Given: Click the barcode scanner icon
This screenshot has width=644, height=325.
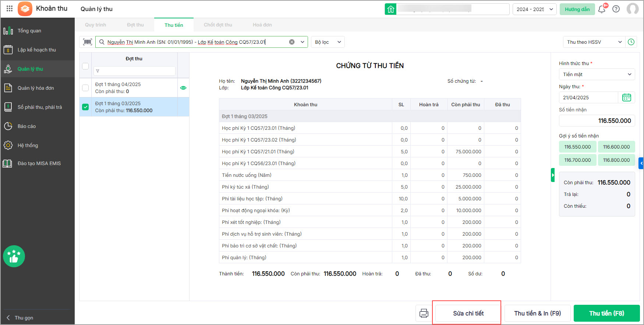Looking at the screenshot, I should point(87,42).
